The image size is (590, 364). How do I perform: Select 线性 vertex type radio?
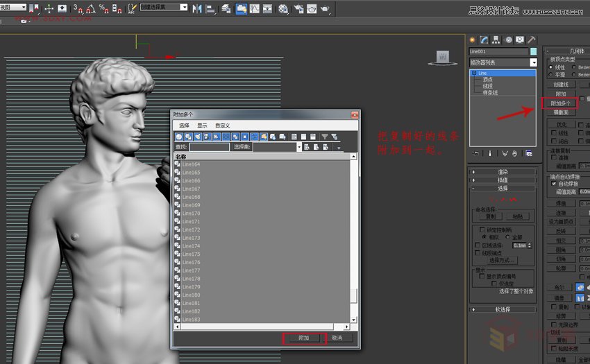(550, 67)
